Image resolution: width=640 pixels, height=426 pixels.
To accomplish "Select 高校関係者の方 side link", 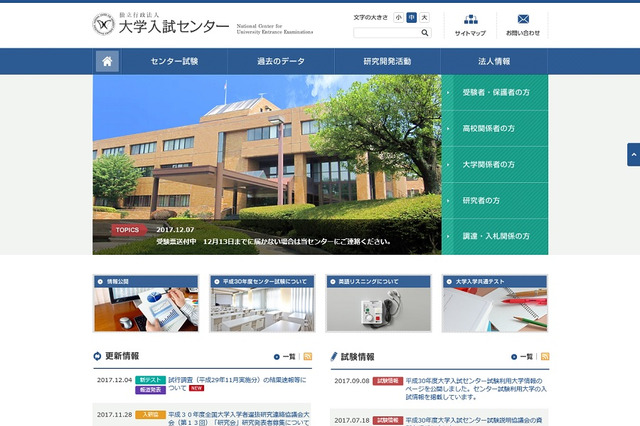I will tap(495, 129).
